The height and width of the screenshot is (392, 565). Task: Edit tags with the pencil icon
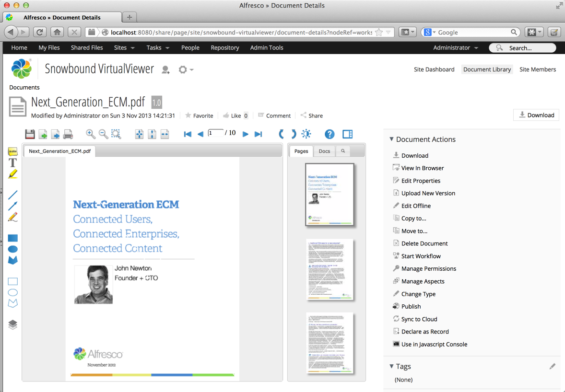[x=553, y=367]
